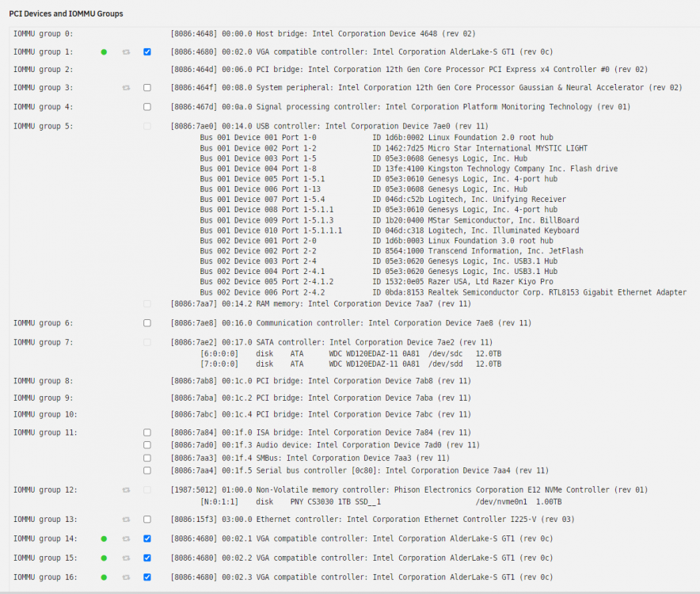Image resolution: width=700 pixels, height=594 pixels.
Task: Check the Ethernet Controller I225-V checkbox
Action: click(x=147, y=520)
